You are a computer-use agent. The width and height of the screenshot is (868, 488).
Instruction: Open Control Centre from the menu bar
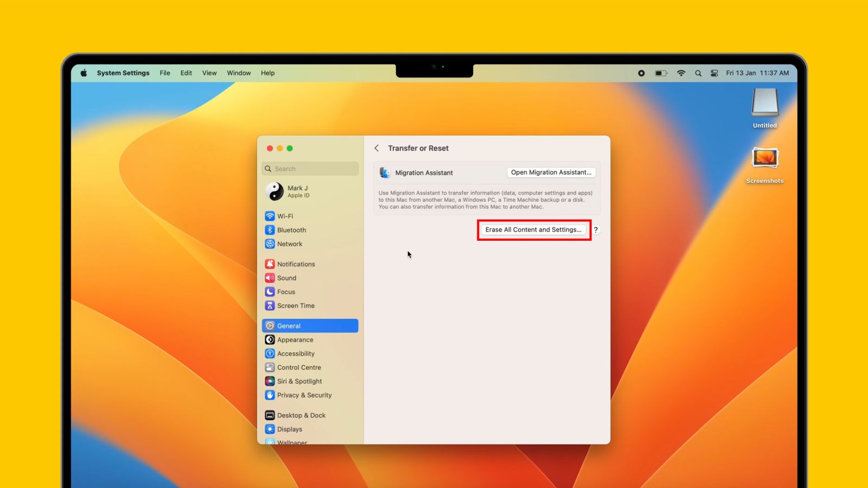[714, 73]
